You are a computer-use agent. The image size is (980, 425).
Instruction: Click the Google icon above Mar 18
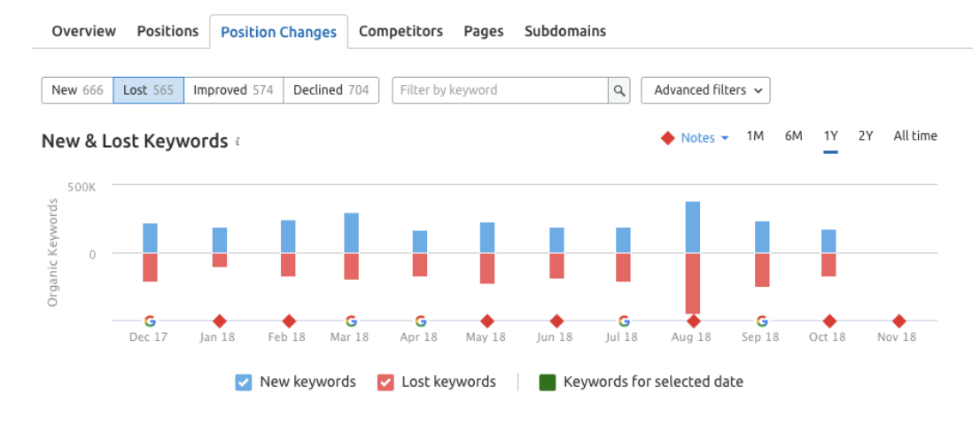tap(351, 321)
